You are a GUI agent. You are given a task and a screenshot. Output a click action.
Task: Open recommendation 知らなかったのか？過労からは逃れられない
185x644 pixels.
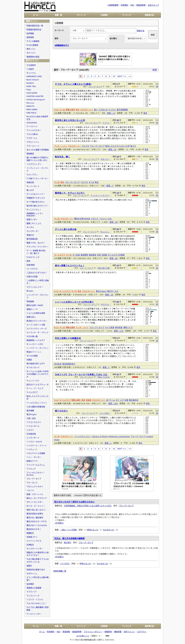click(x=74, y=502)
